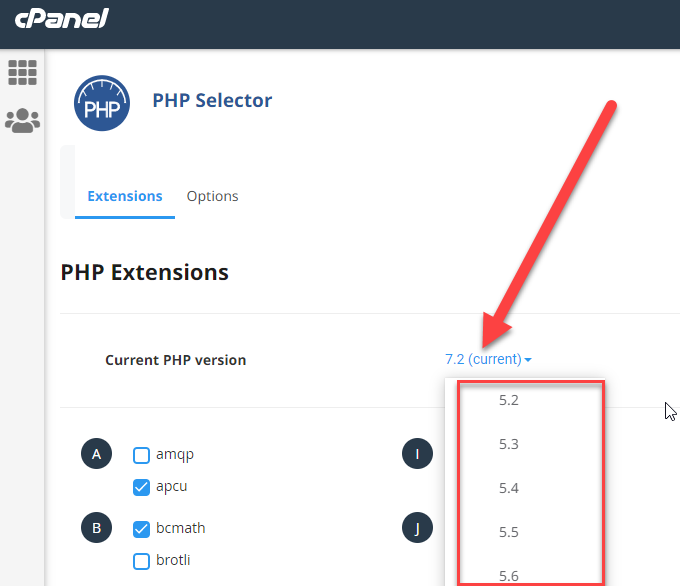Select PHP version 5.2 from list
680x586 pixels.
click(509, 400)
